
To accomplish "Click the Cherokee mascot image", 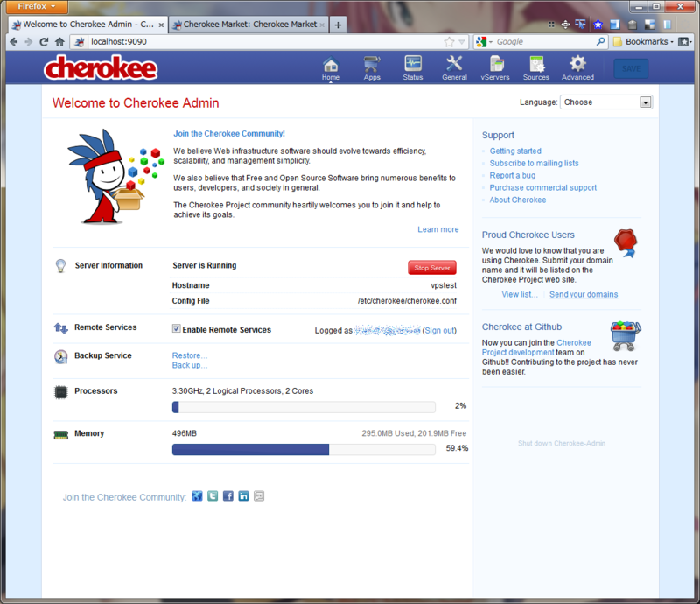I will tap(116, 176).
